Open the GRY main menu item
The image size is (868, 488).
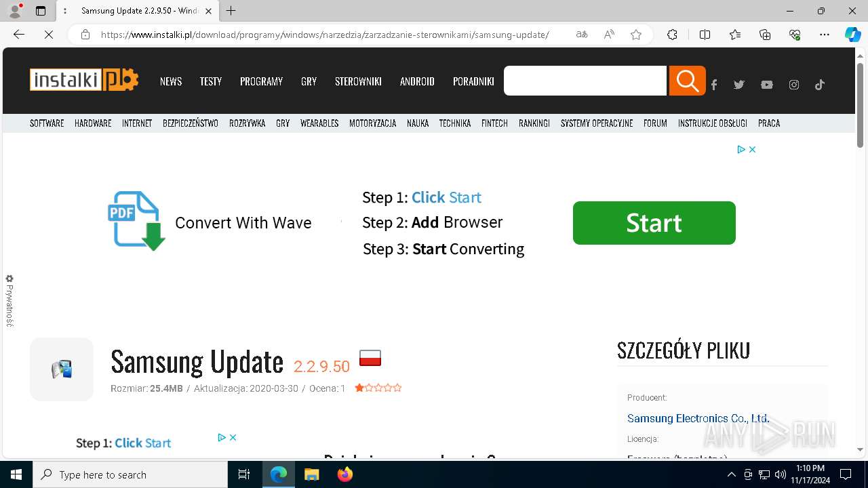pos(309,81)
